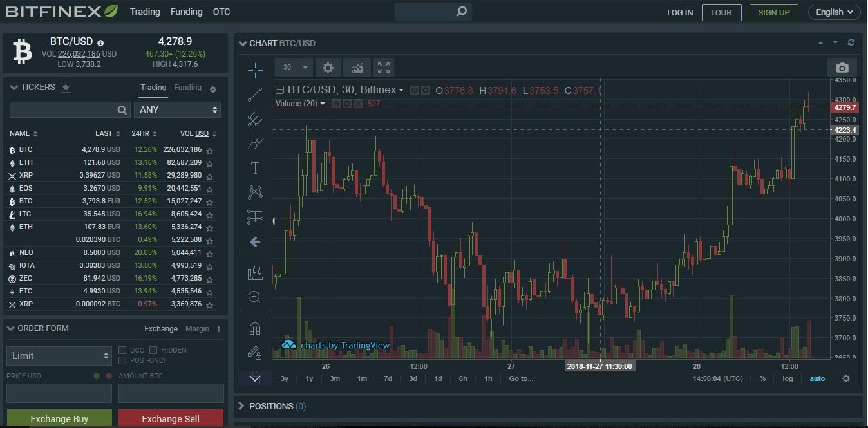Open the Trading menu in header
The image size is (868, 428).
pyautogui.click(x=145, y=12)
